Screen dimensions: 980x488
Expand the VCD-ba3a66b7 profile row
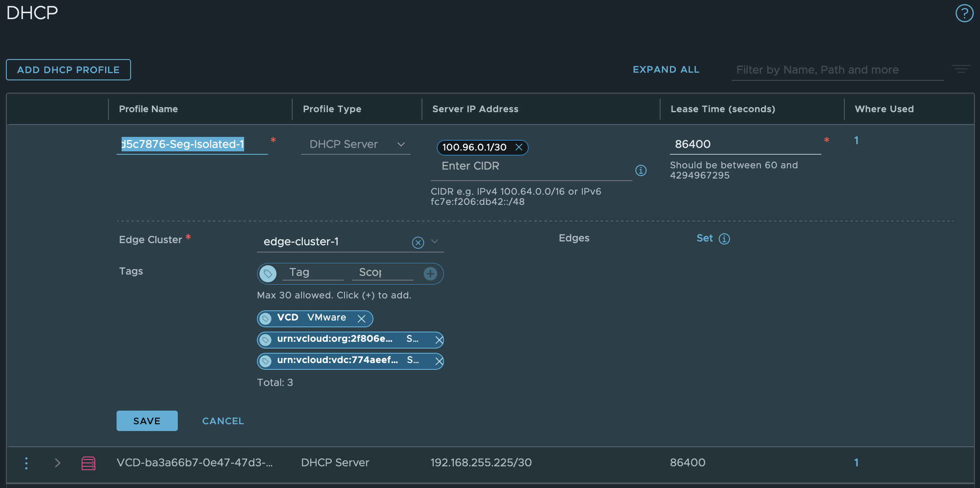click(58, 463)
